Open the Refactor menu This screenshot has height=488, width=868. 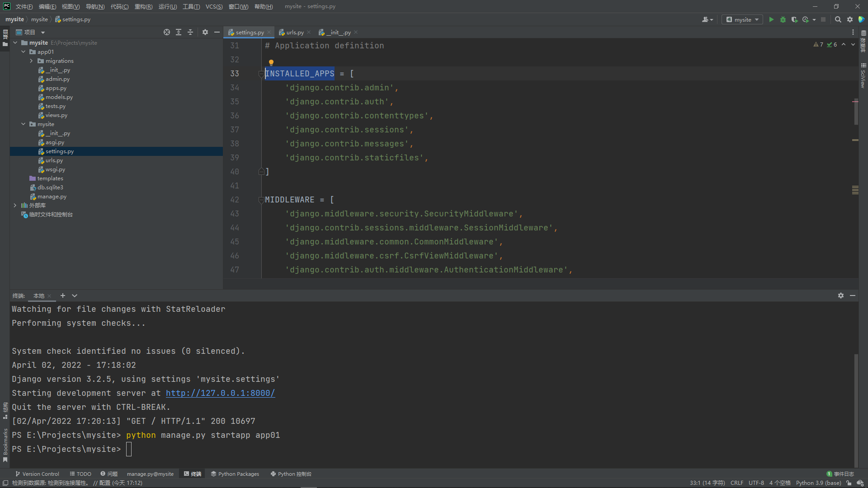click(x=143, y=6)
